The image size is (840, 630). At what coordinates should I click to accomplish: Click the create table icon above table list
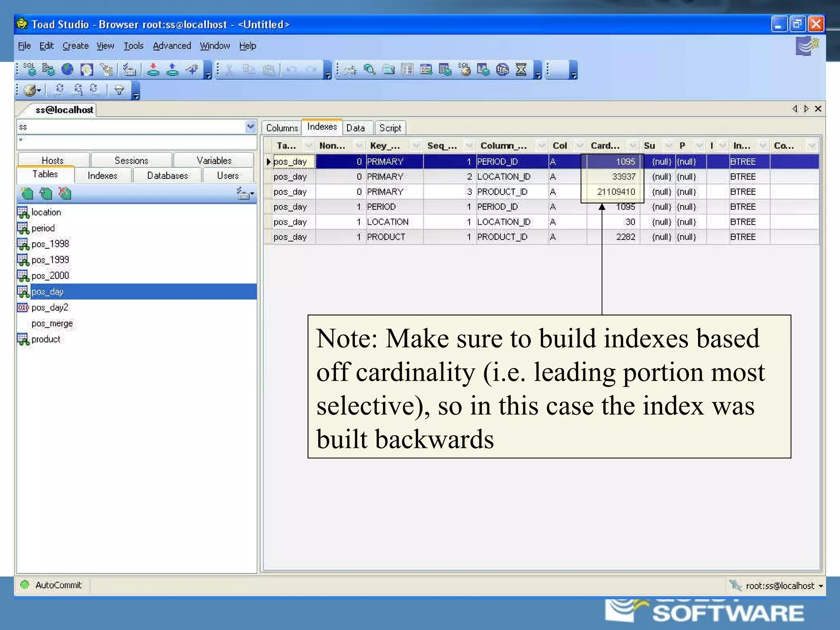(x=27, y=193)
